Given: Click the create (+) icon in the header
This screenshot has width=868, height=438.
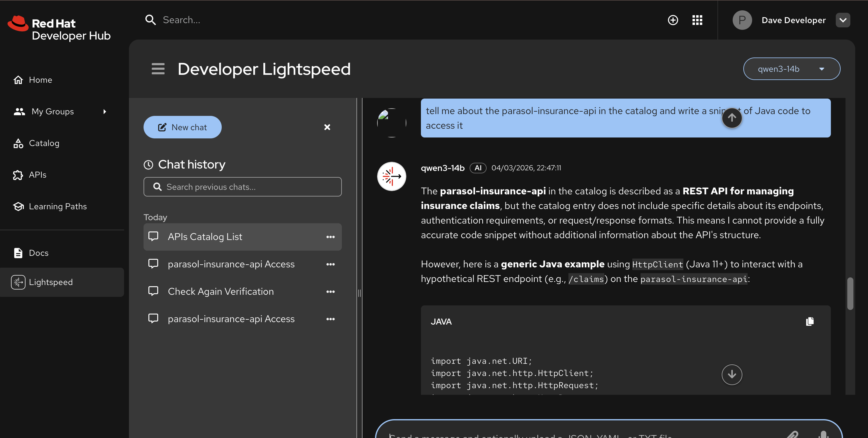Looking at the screenshot, I should tap(673, 20).
